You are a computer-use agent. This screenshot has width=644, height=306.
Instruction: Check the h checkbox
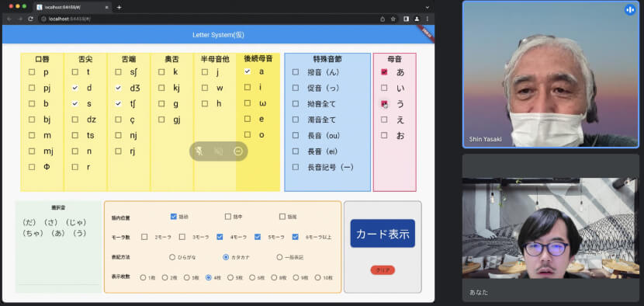[x=205, y=103]
